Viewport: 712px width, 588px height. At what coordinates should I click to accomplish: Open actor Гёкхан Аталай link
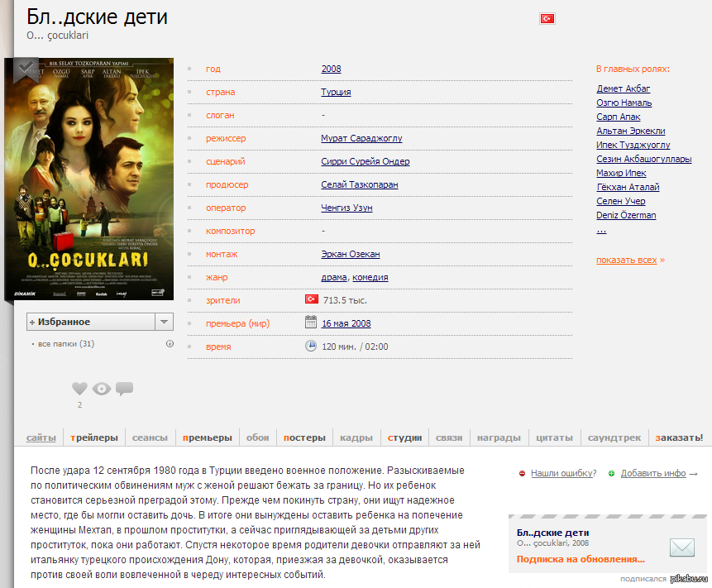pyautogui.click(x=628, y=187)
